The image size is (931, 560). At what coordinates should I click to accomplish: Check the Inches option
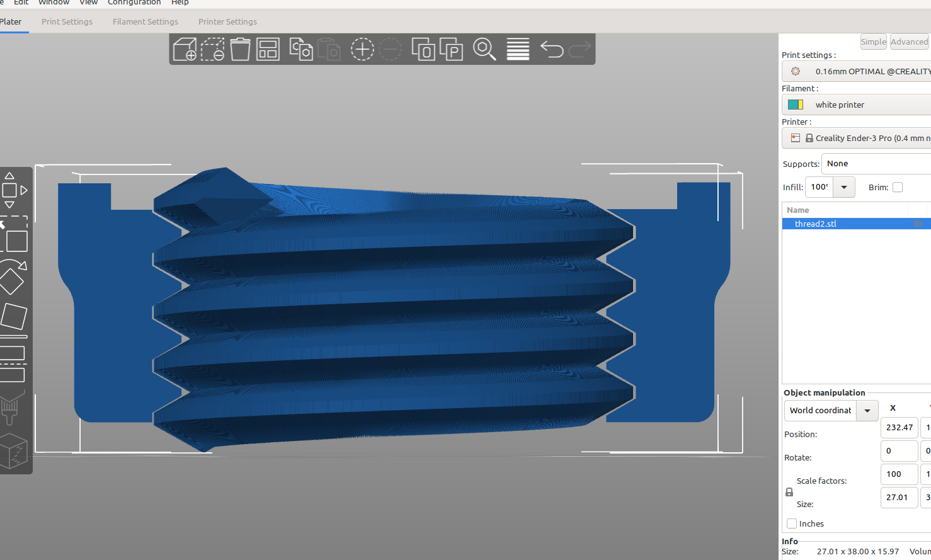point(791,523)
